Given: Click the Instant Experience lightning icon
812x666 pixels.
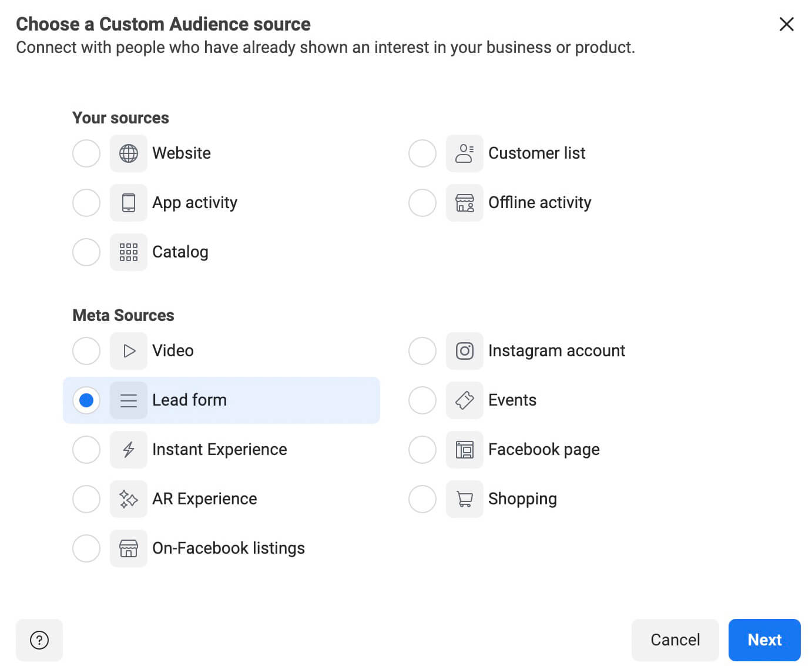Looking at the screenshot, I should (x=128, y=450).
